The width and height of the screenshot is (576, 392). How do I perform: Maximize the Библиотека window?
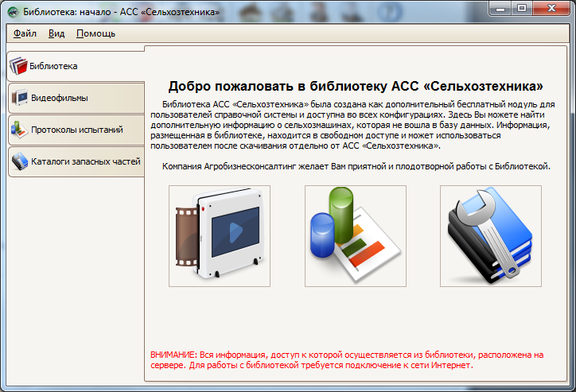522,9
